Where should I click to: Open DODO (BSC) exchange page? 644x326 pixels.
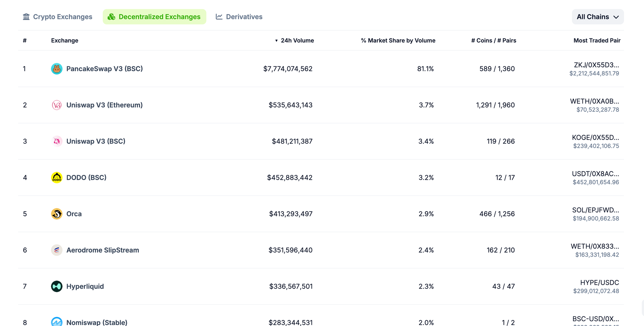pyautogui.click(x=86, y=177)
